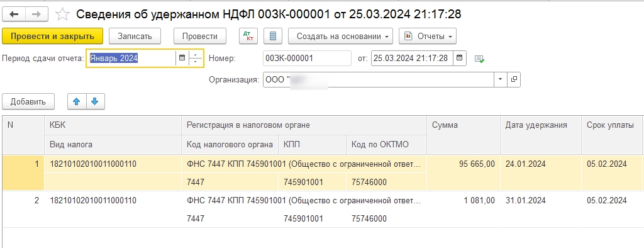Go forward with the right arrow button
The height and width of the screenshot is (248, 644).
(36, 14)
